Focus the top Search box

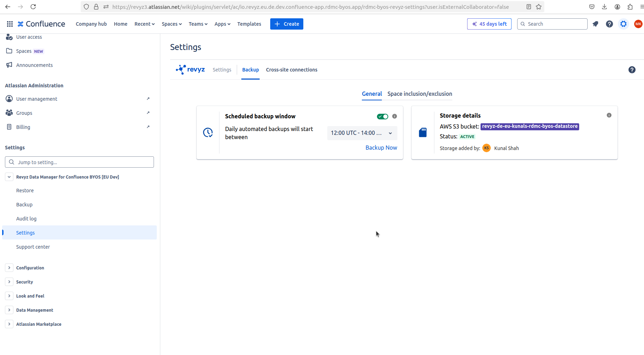(552, 24)
